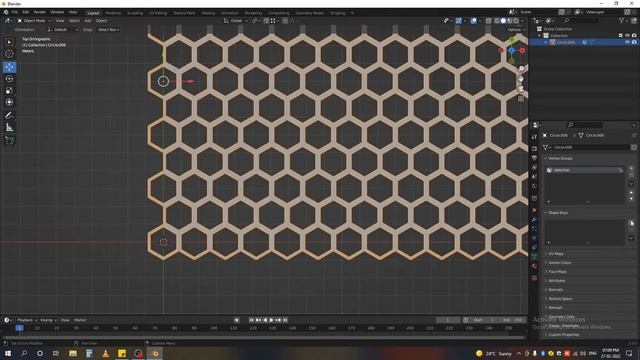Image resolution: width=640 pixels, height=360 pixels.
Task: Open the Object Data mesh properties tab
Action: tap(534, 257)
